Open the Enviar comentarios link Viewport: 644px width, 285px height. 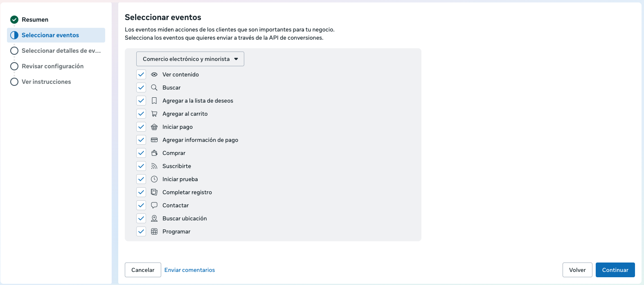[189, 270]
